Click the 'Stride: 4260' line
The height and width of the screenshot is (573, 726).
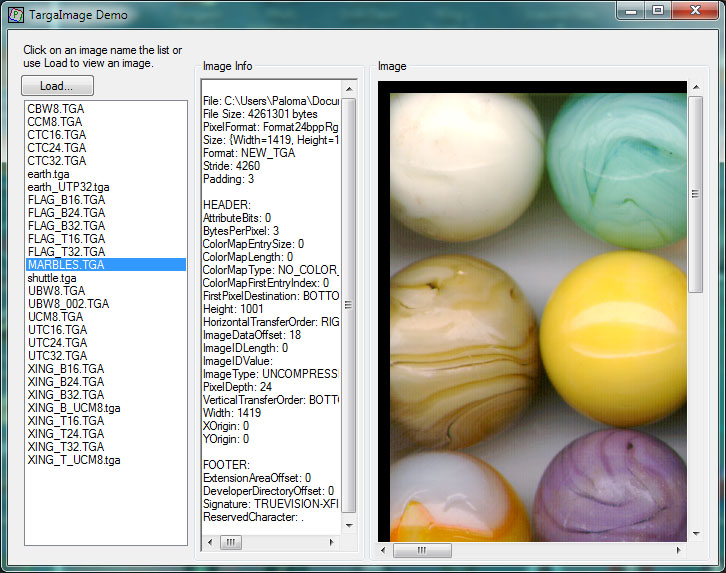232,166
